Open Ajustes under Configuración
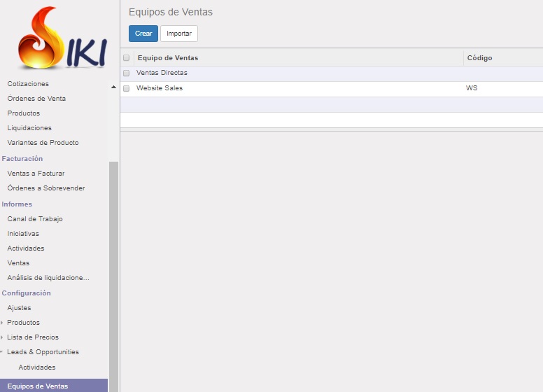The image size is (543, 392). pyautogui.click(x=19, y=308)
